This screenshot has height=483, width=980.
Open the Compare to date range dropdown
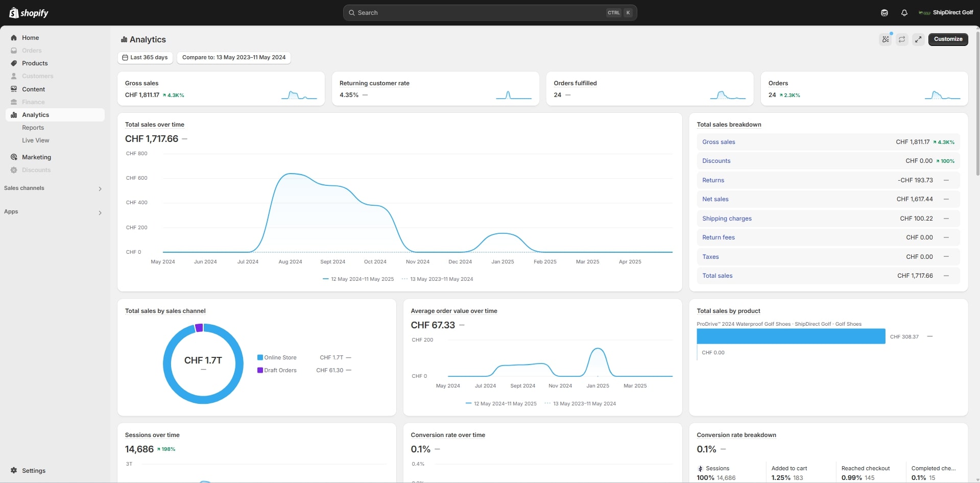pos(233,58)
